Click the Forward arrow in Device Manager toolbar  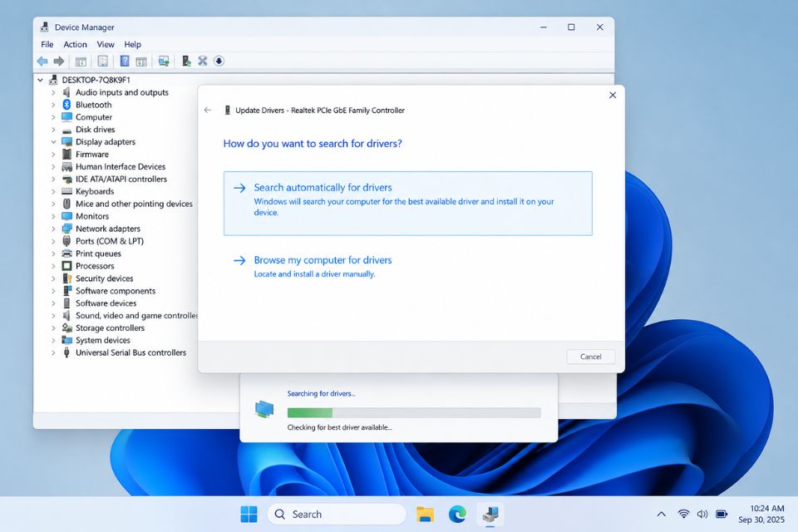click(59, 61)
